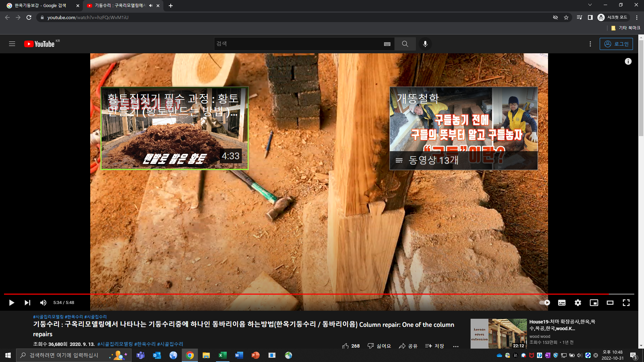Turn on subtitles with the captions button
The image size is (644, 362).
pyautogui.click(x=561, y=303)
